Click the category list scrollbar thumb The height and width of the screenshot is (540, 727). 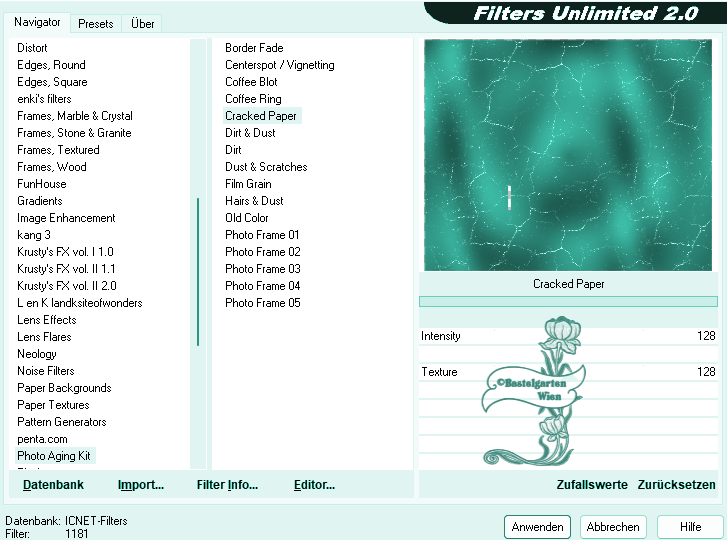198,272
